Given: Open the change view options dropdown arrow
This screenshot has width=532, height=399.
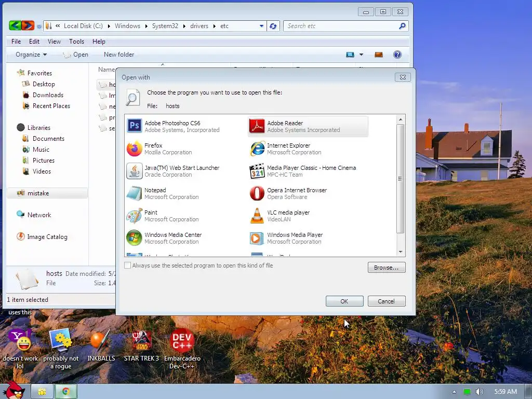Looking at the screenshot, I should pos(362,54).
